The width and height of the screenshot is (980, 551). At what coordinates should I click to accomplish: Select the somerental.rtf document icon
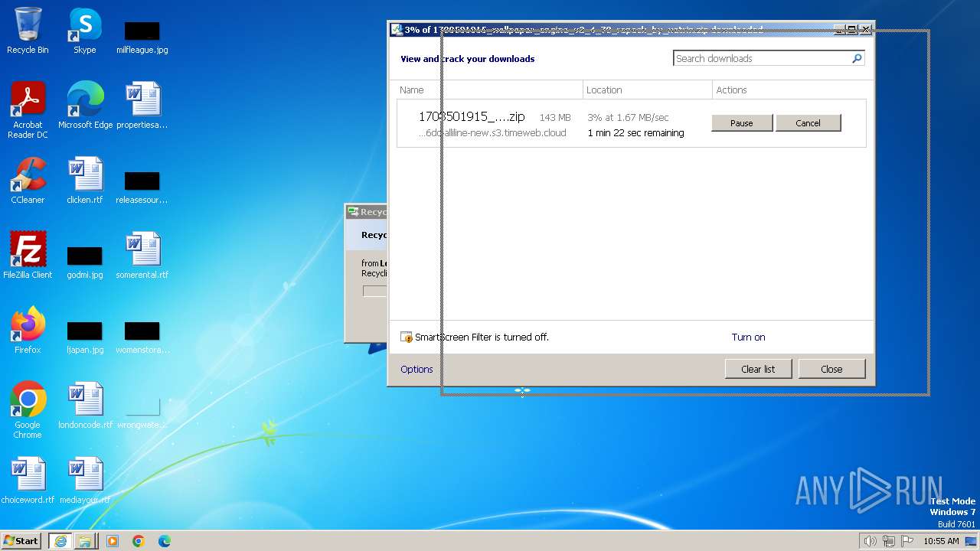tap(142, 256)
